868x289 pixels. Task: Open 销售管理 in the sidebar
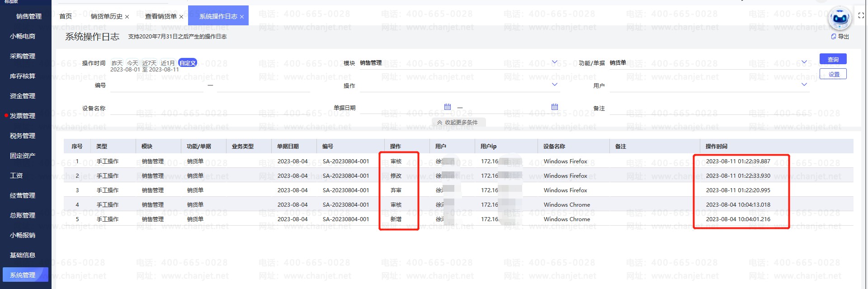pyautogui.click(x=29, y=16)
